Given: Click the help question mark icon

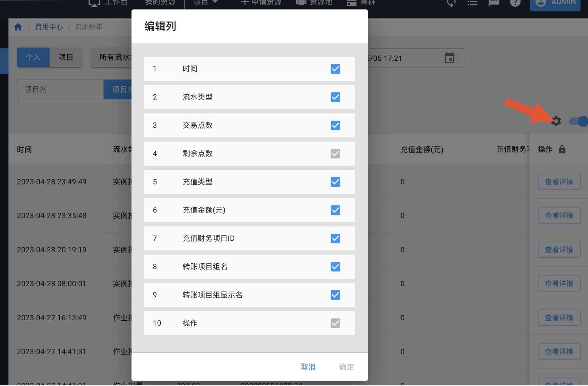Looking at the screenshot, I should coord(515,3).
